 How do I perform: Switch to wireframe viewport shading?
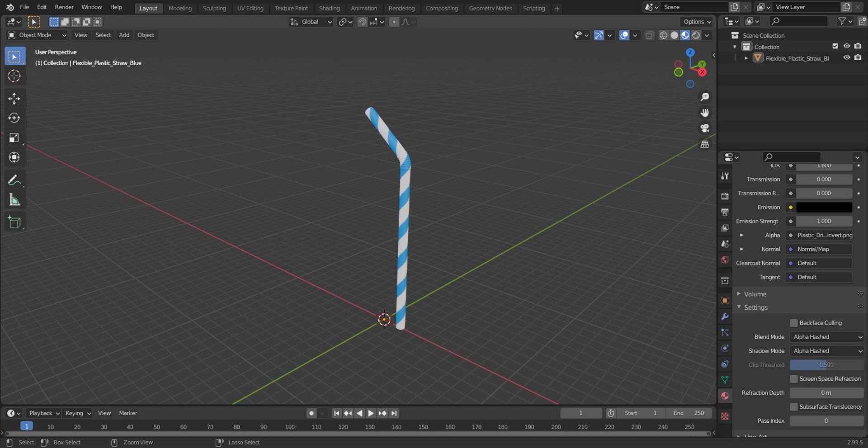663,35
